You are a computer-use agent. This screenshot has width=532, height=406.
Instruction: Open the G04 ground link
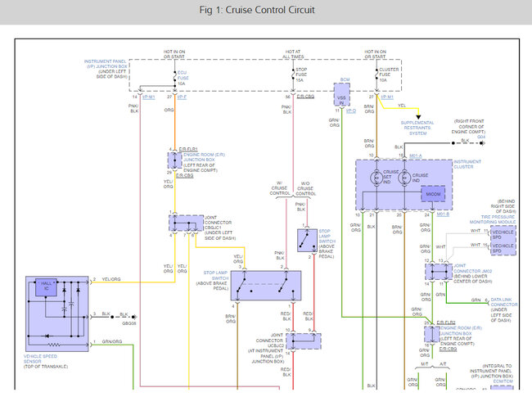click(481, 137)
